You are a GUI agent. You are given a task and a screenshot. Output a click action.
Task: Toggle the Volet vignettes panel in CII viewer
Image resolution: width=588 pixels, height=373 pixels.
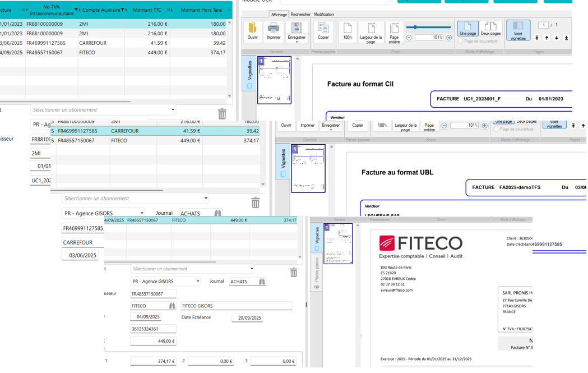click(518, 31)
